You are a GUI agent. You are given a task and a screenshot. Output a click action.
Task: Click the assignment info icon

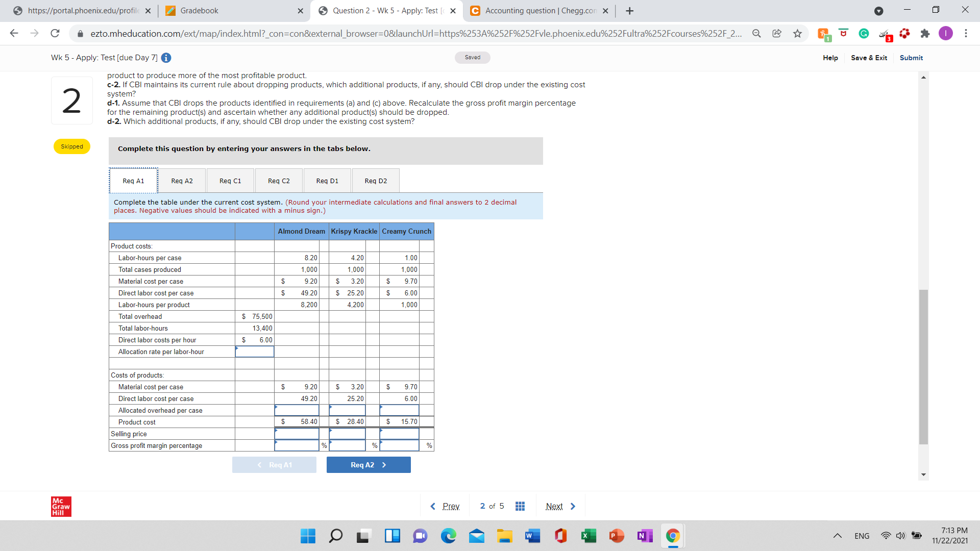166,58
